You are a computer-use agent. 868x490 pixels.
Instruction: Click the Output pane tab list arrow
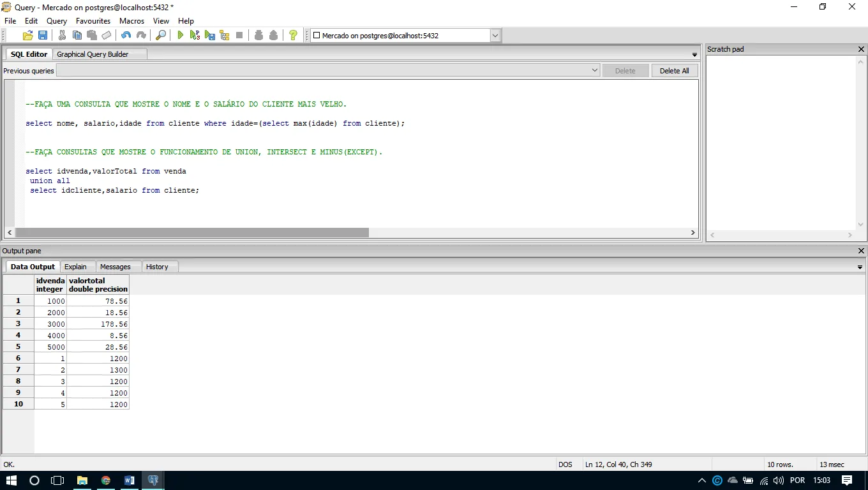860,267
